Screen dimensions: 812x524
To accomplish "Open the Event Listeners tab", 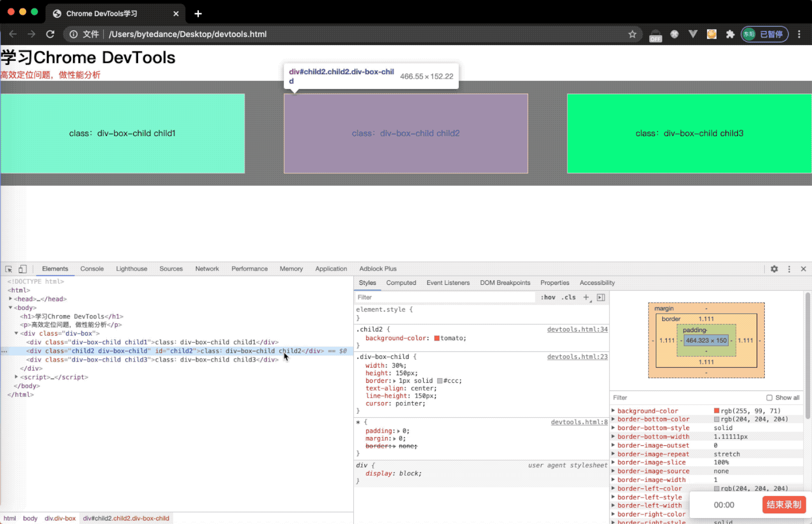I will [x=448, y=283].
